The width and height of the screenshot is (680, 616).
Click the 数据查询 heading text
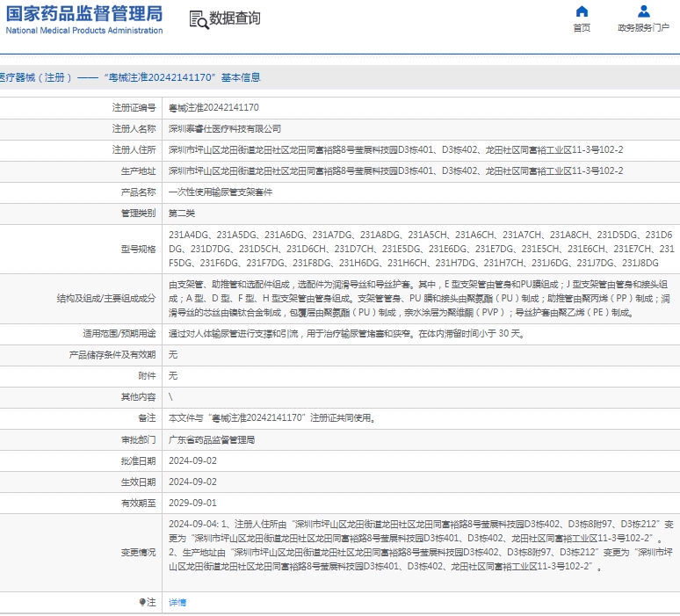click(235, 18)
